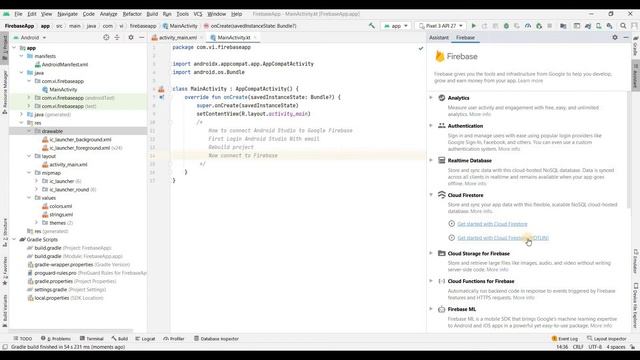This screenshot has width=640, height=360.
Task: Open the Refactor menu
Action: (132, 14)
